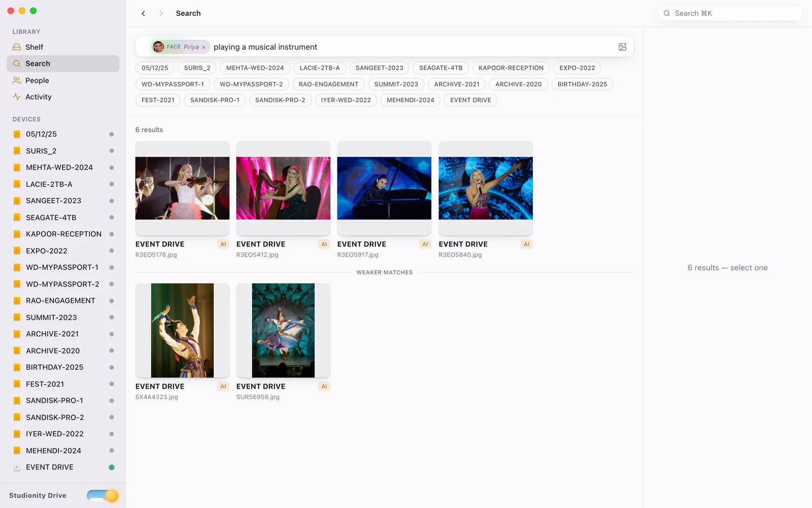Viewport: 812px width, 508px height.
Task: Filter by SEAGATE-4TB chip
Action: (x=441, y=68)
